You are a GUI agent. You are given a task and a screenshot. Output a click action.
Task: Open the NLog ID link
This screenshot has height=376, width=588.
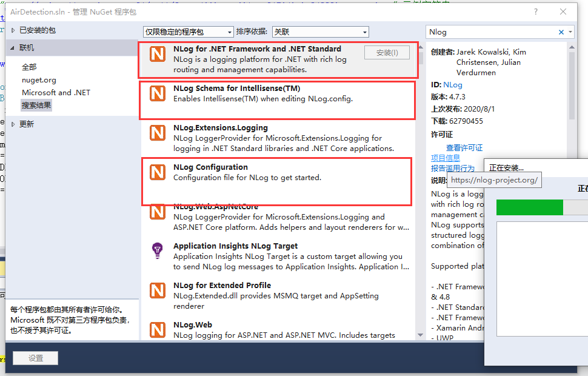(x=453, y=85)
